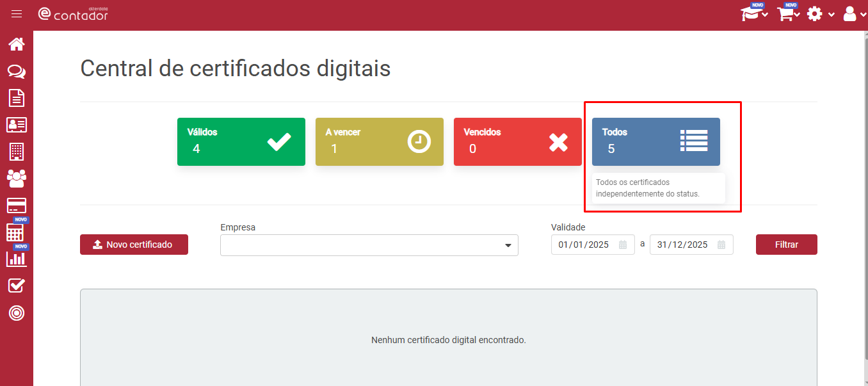Viewport: 868px width, 386px height.
Task: Open the document icon in sidebar
Action: 17,98
